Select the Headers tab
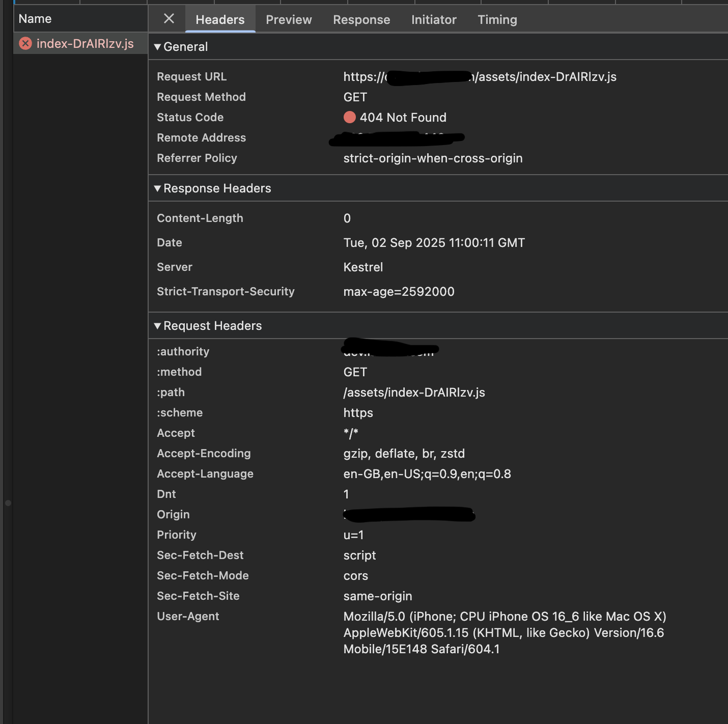This screenshot has width=728, height=724. (x=220, y=20)
